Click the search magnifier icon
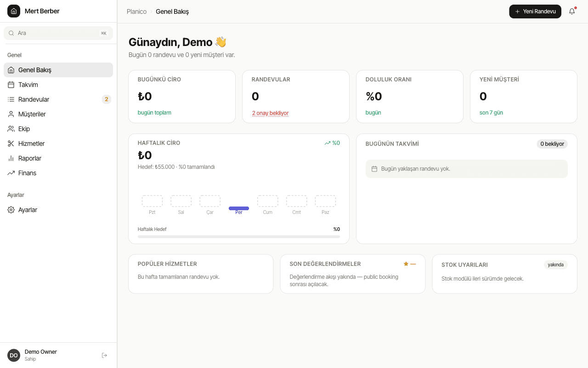The image size is (588, 368). point(11,33)
